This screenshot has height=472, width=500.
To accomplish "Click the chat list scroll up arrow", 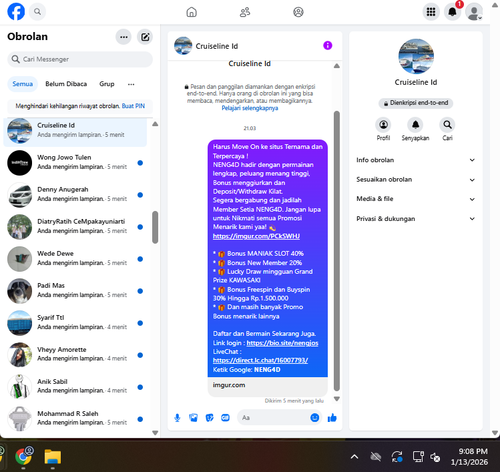I will tap(155, 124).
